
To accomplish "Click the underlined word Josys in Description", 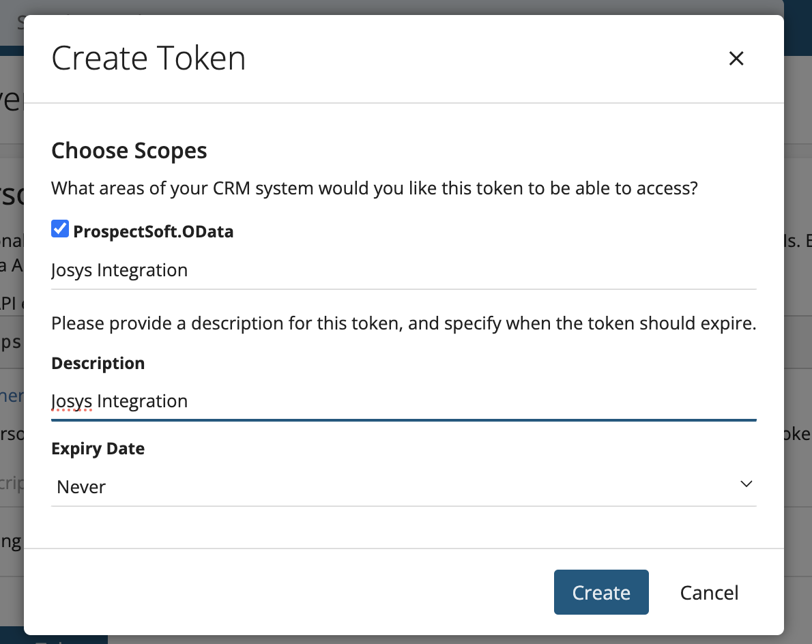I will pyautogui.click(x=72, y=401).
